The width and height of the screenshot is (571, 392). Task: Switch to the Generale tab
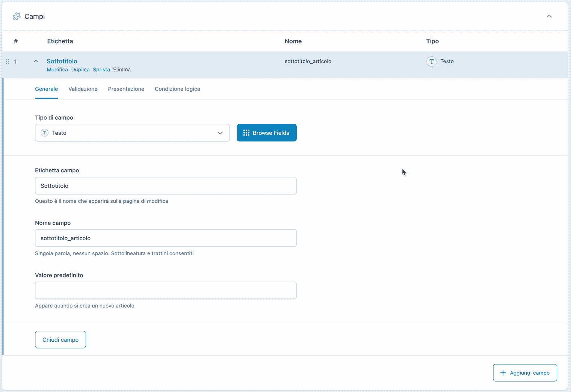pyautogui.click(x=46, y=89)
